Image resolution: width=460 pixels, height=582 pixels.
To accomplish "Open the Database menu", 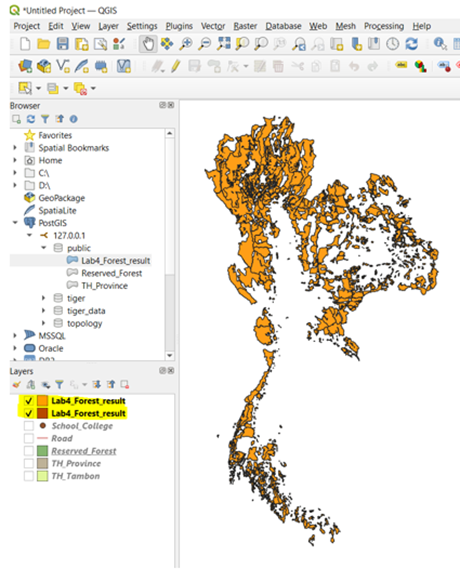I will [x=283, y=26].
